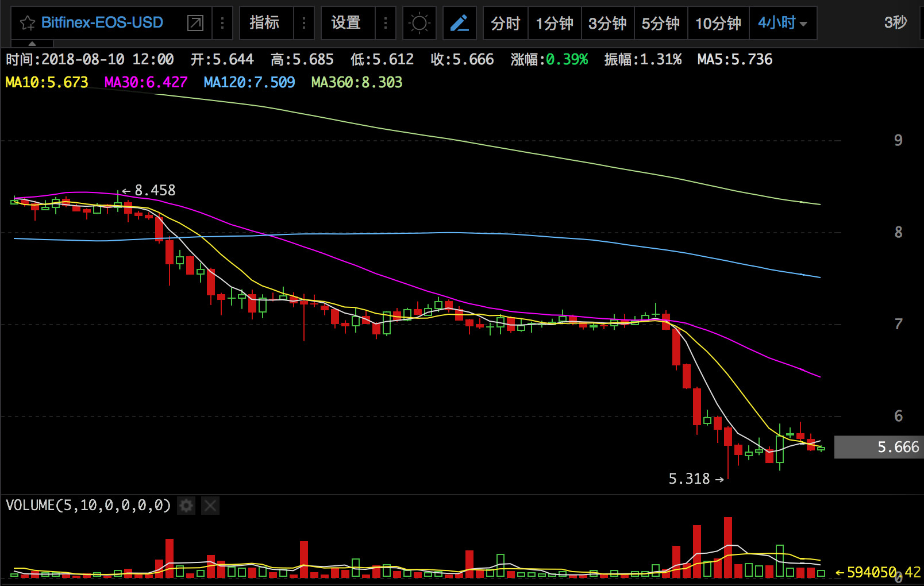Screen dimensions: 924x586
Task: Click the blue MA120:7.509 label
Action: [249, 82]
